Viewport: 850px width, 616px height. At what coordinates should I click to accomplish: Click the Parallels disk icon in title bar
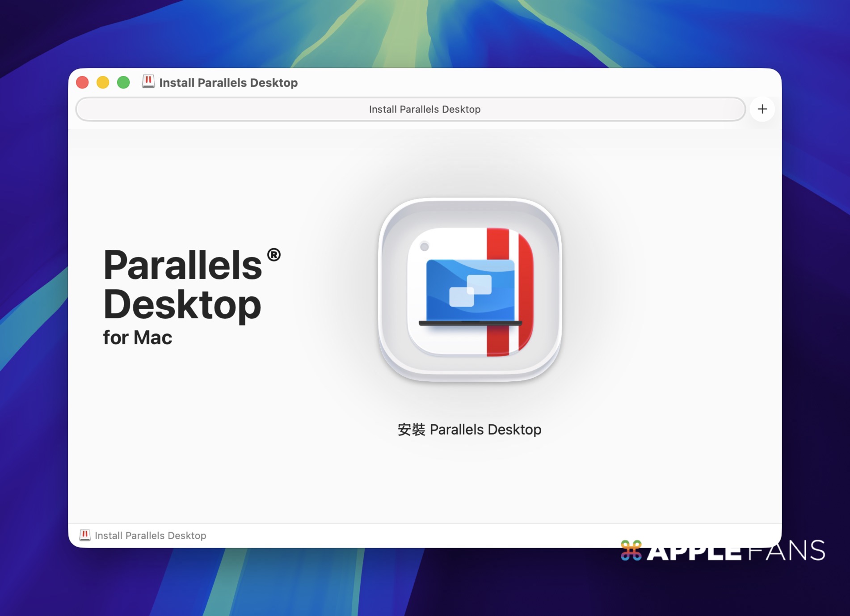point(148,82)
